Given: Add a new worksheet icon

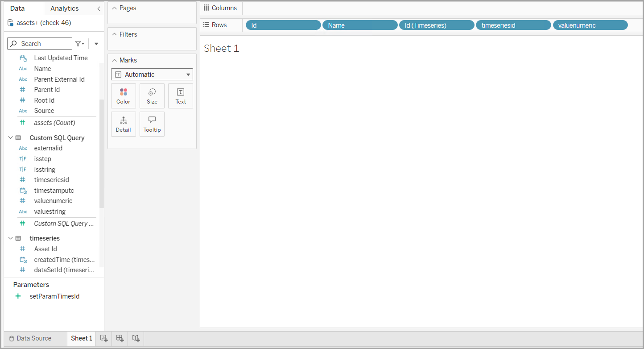Looking at the screenshot, I should (x=104, y=338).
